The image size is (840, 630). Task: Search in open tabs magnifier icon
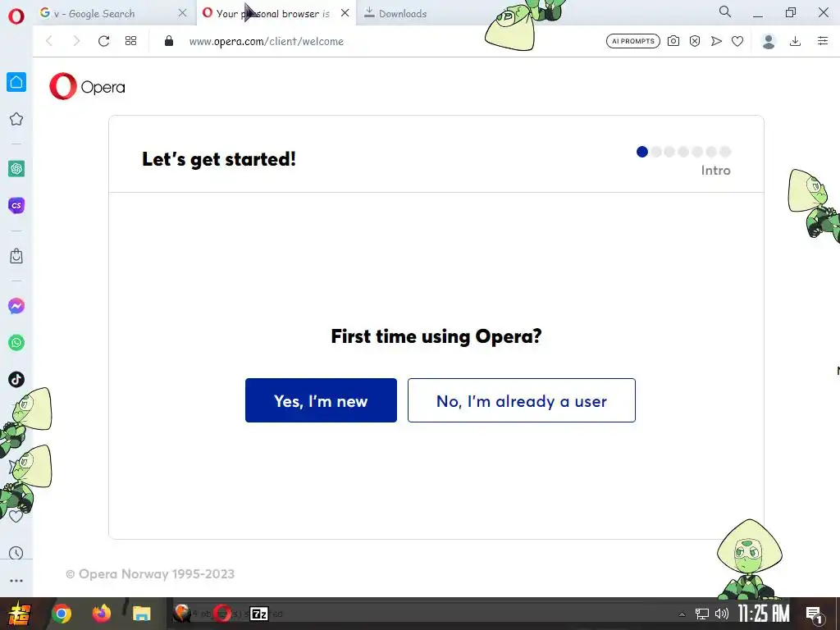[x=725, y=11]
